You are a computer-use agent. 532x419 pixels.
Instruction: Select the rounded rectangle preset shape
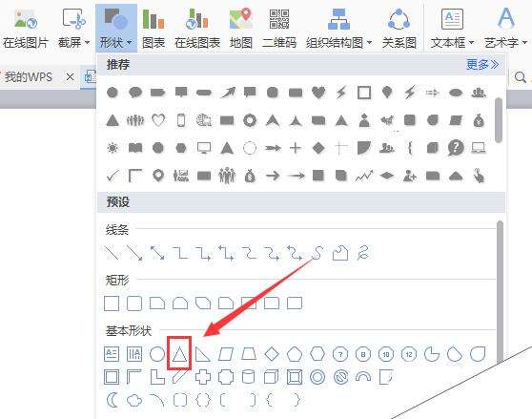click(x=134, y=304)
